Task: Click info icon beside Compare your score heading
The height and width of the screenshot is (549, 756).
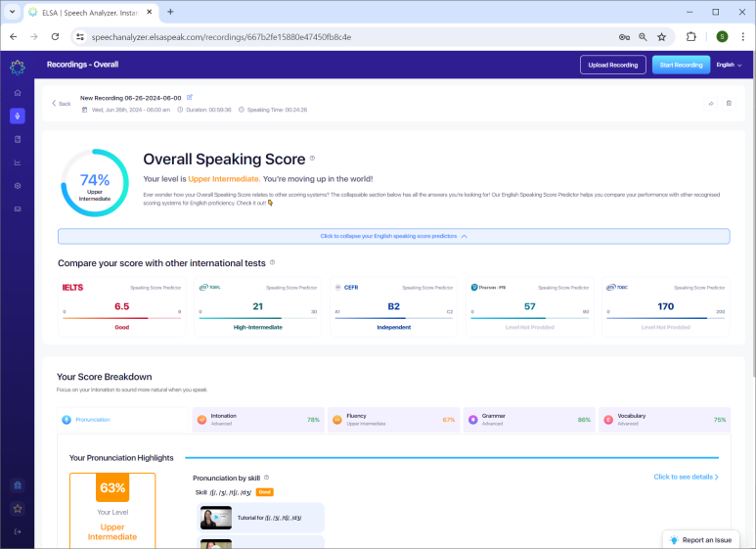Action: (273, 262)
